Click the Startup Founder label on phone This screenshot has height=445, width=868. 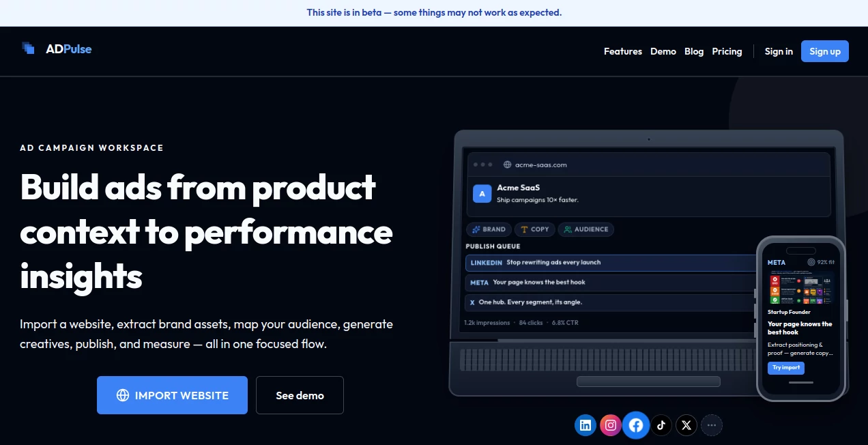[x=789, y=312]
